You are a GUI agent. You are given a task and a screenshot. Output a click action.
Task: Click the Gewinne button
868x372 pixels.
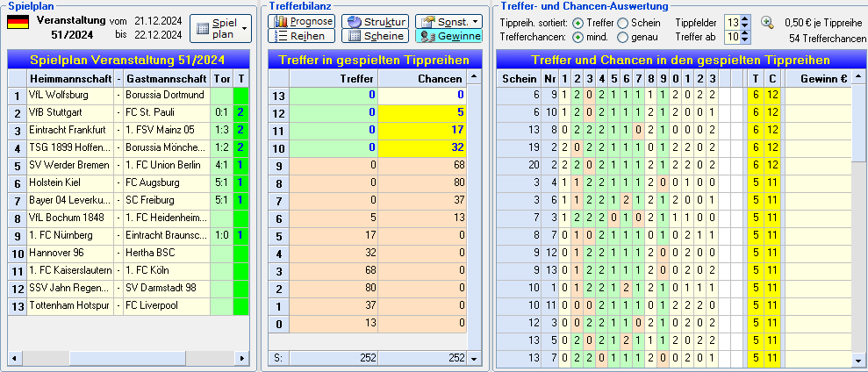click(x=448, y=36)
